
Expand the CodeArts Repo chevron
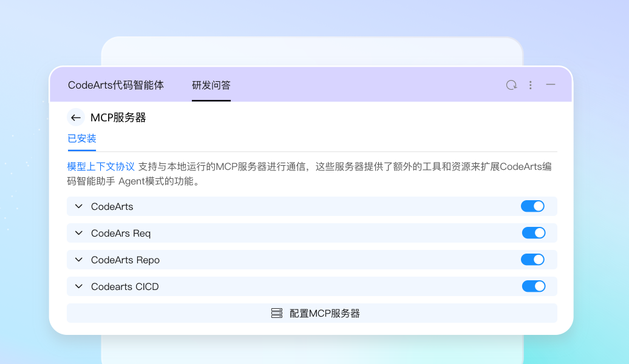coord(78,260)
